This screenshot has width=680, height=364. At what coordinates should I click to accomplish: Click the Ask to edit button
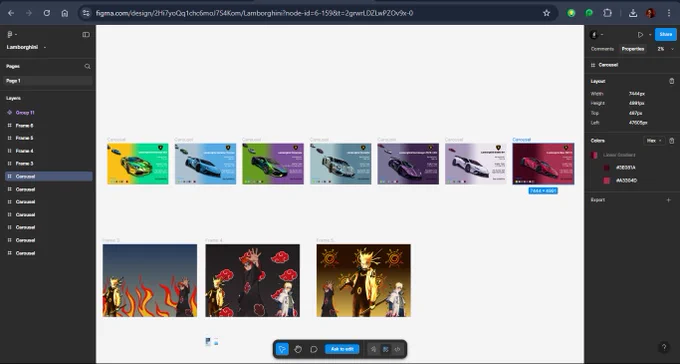point(342,349)
